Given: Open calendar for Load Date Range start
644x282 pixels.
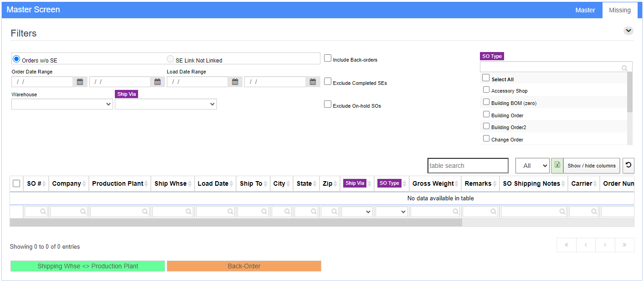Looking at the screenshot, I should pos(235,82).
